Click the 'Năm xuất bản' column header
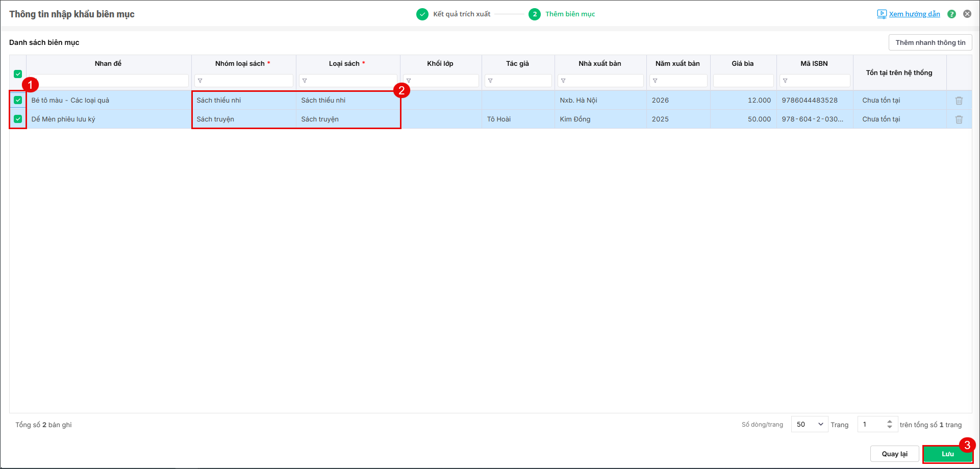This screenshot has height=469, width=980. tap(677, 64)
